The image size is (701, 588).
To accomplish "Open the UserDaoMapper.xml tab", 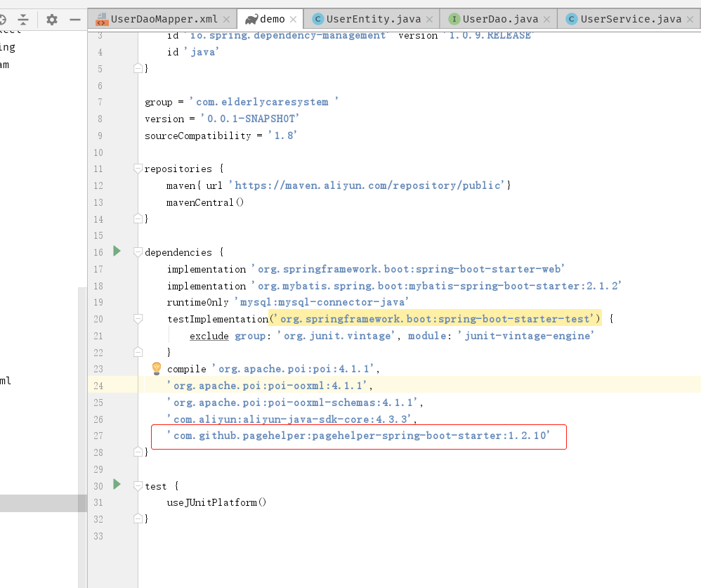I will coord(164,19).
